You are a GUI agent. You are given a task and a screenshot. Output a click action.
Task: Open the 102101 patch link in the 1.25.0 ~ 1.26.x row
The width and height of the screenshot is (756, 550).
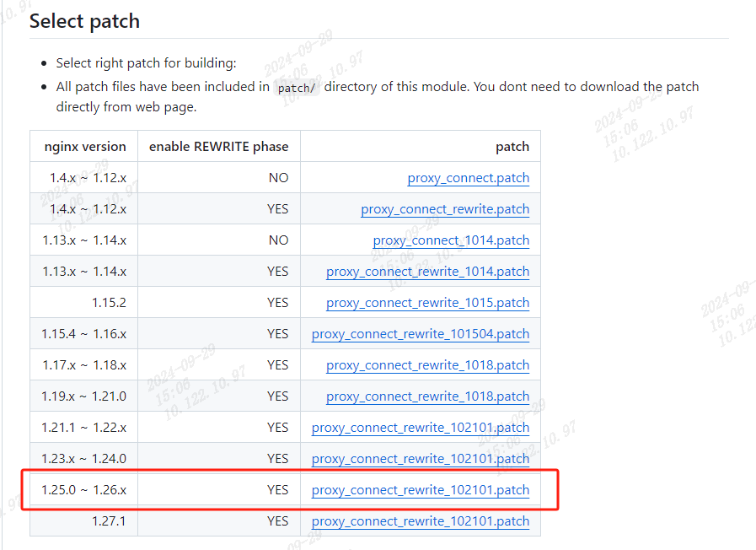pos(421,490)
